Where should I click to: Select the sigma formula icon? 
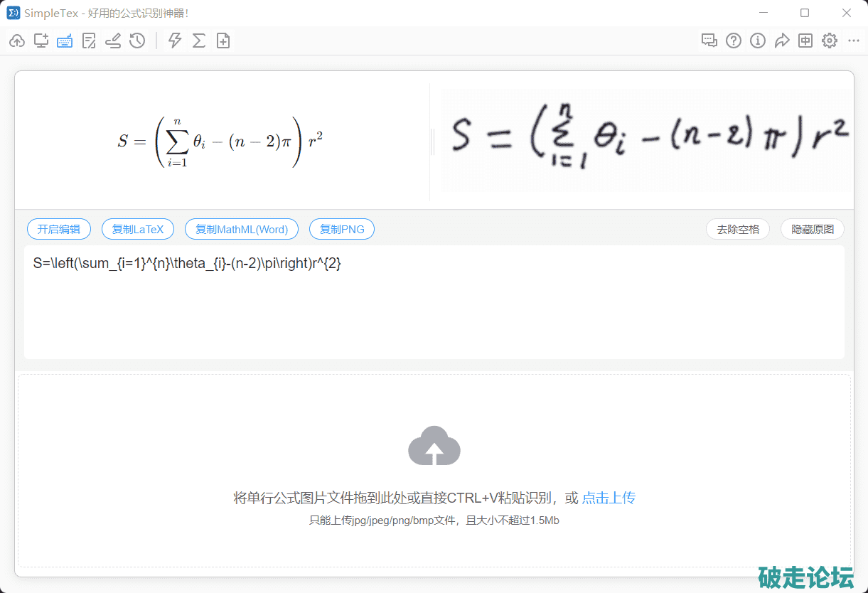pos(199,41)
